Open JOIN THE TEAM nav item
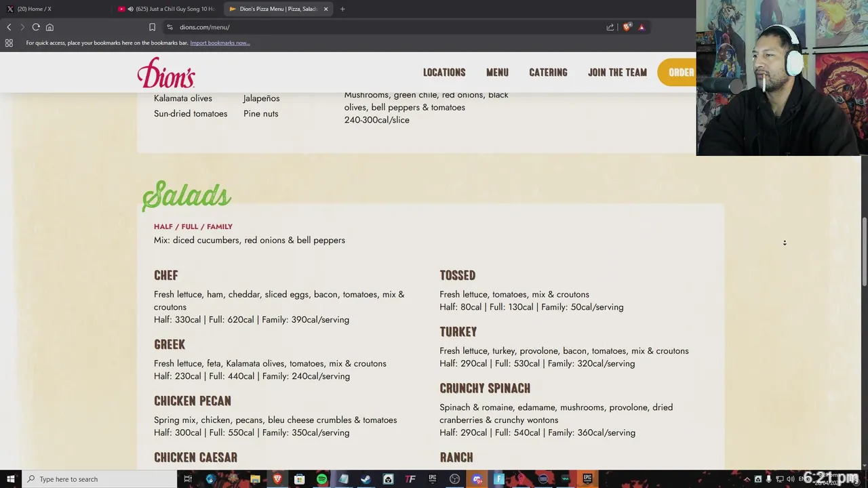 pos(617,73)
